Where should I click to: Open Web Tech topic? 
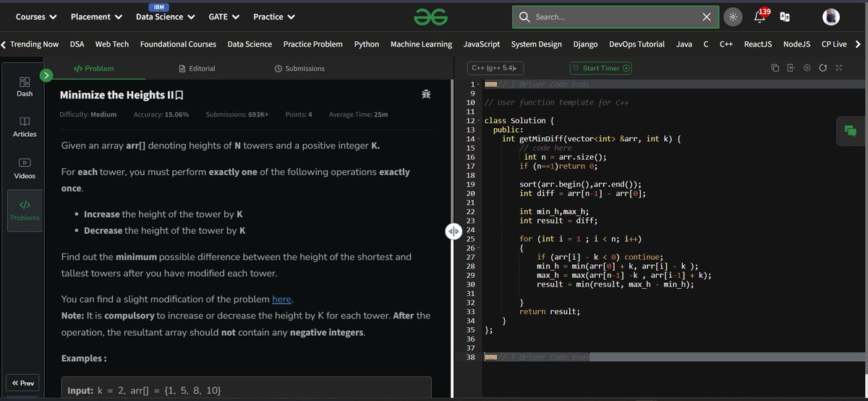pos(112,44)
